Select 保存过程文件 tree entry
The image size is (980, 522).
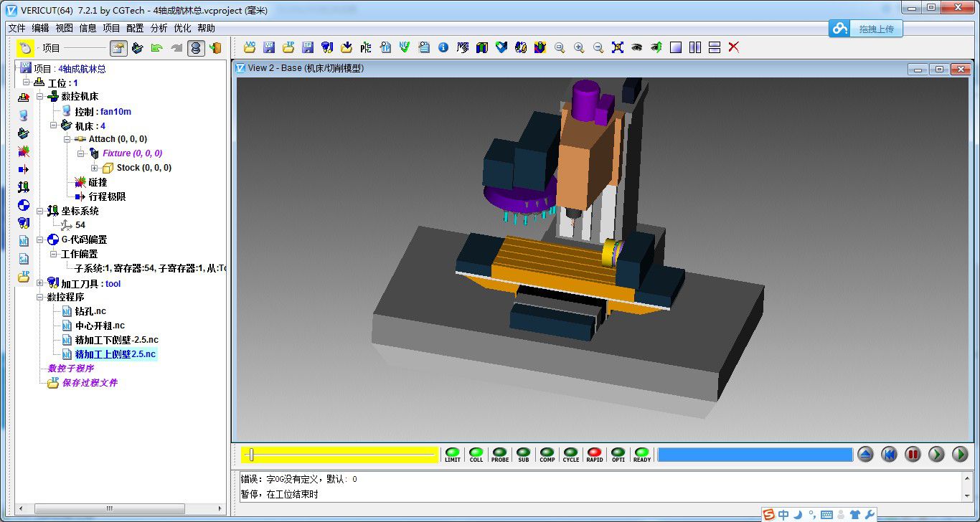click(x=90, y=383)
